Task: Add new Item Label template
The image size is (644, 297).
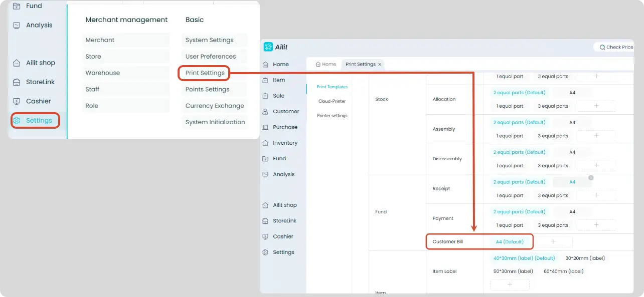Action: tap(510, 284)
